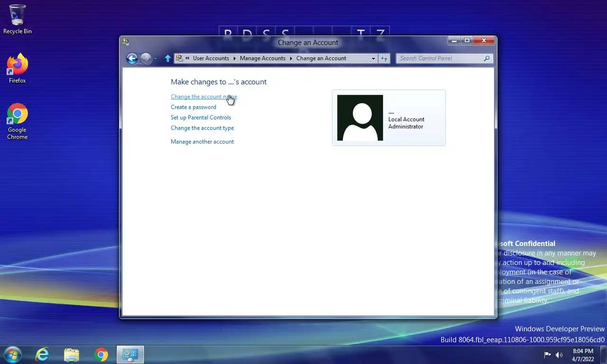Viewport: 607px width, 364px height.
Task: Open Manage another account link
Action: (202, 142)
